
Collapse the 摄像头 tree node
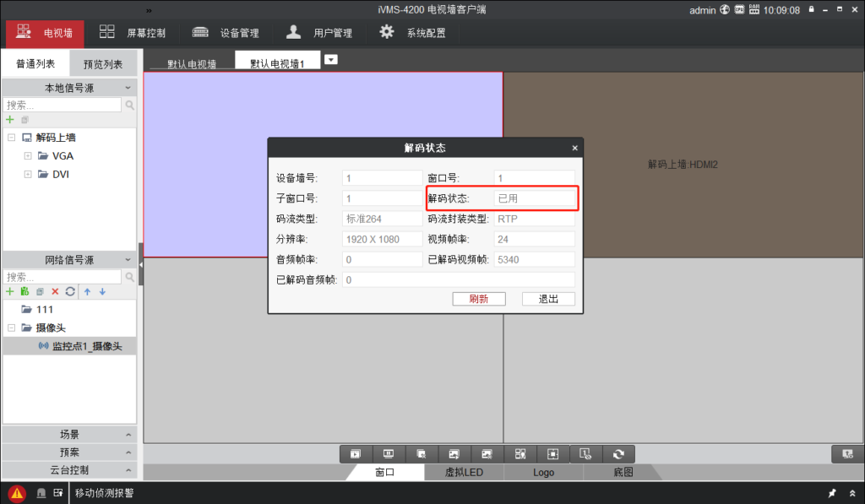pos(11,328)
